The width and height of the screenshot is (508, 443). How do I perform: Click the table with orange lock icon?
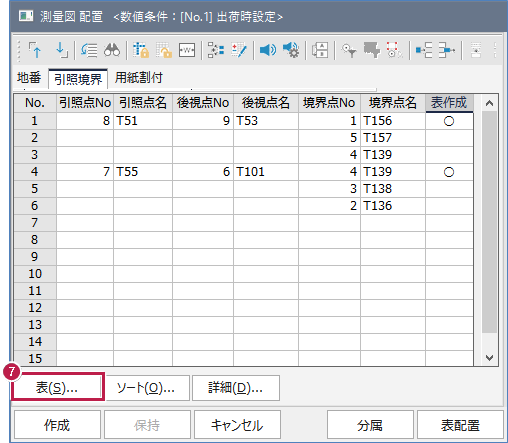tap(141, 50)
